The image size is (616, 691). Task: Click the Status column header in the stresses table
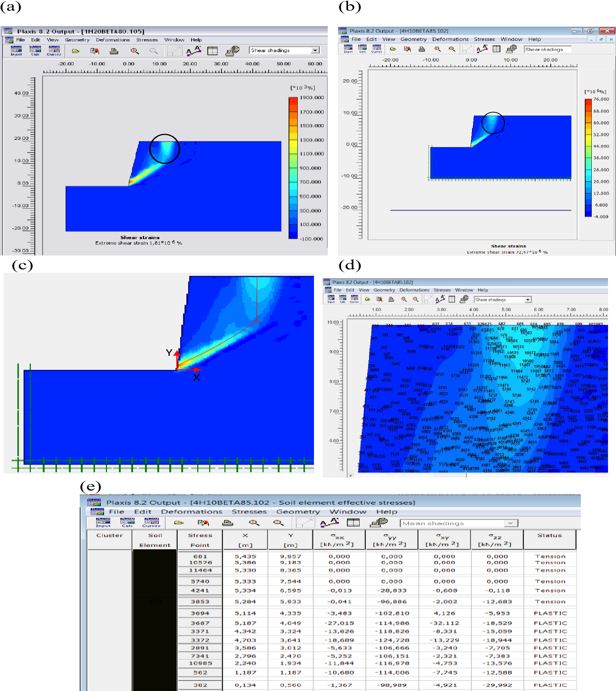tap(550, 536)
